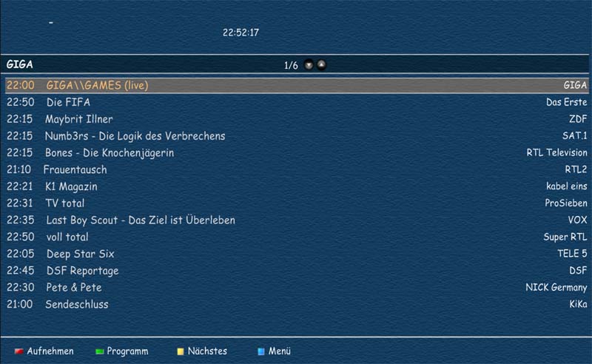
Task: Click the DSF channel name
Action: click(578, 271)
